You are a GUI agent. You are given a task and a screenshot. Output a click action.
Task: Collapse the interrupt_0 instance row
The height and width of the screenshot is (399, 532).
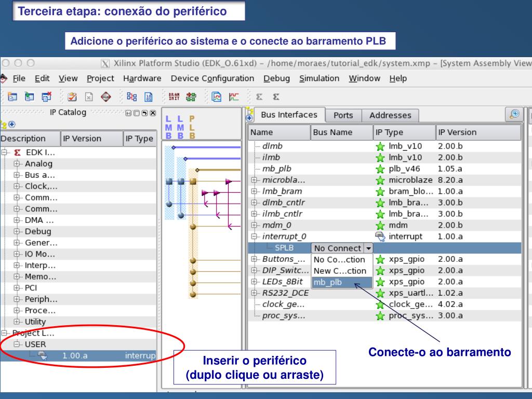(x=254, y=236)
